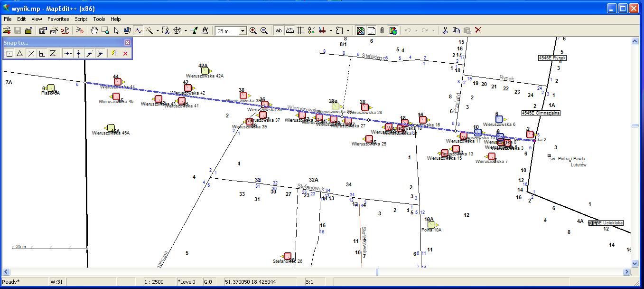Activate the zoom rectangle tool
The image size is (644, 289).
(105, 30)
